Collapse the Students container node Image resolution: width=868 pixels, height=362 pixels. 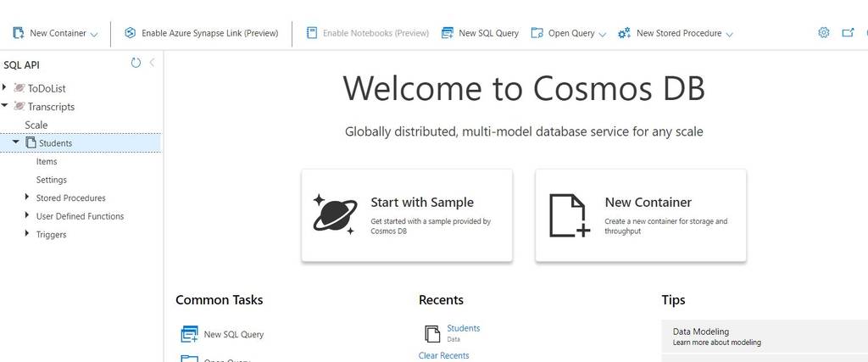[x=15, y=142]
